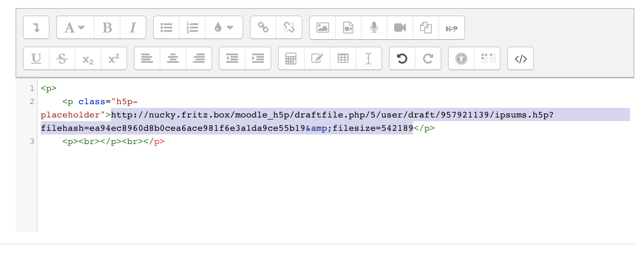Insert H5P content

click(452, 28)
